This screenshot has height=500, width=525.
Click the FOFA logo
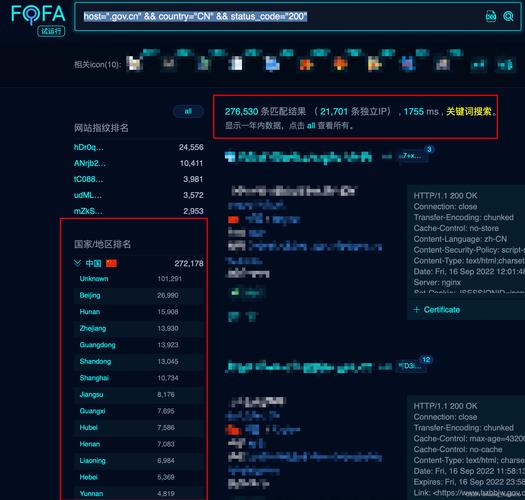[x=38, y=14]
